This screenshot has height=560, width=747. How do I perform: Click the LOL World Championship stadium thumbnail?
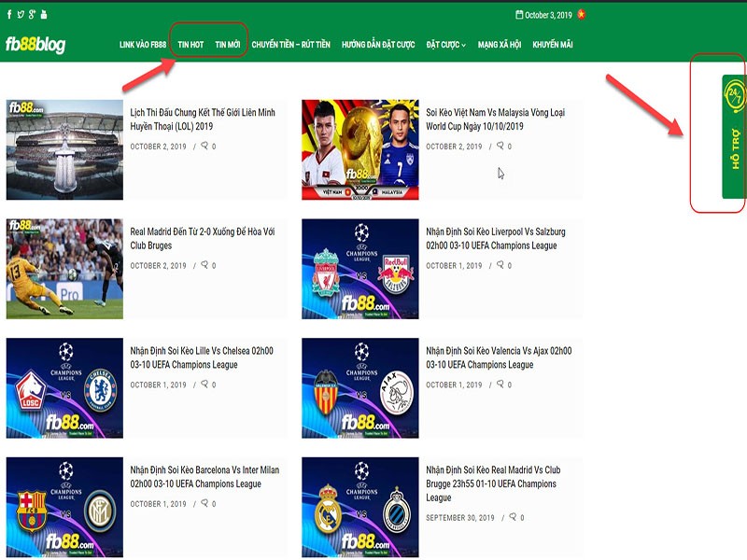[64, 149]
